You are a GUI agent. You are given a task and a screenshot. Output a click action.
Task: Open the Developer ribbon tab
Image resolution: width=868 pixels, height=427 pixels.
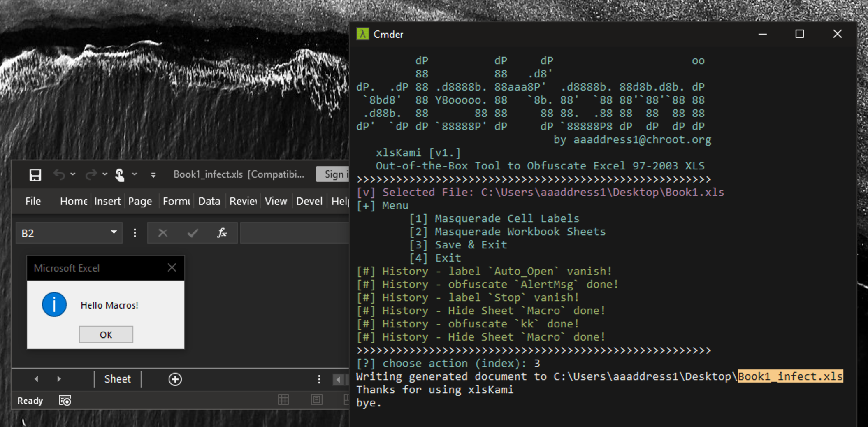(309, 201)
